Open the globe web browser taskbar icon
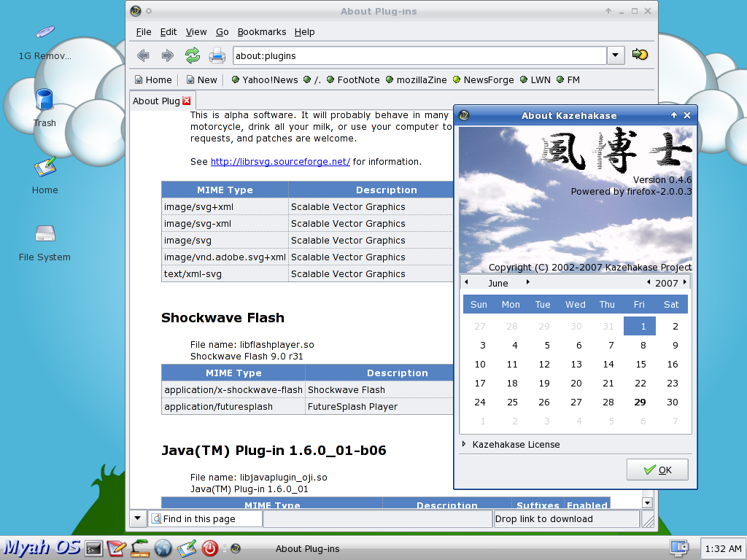The width and height of the screenshot is (747, 560). tap(163, 548)
